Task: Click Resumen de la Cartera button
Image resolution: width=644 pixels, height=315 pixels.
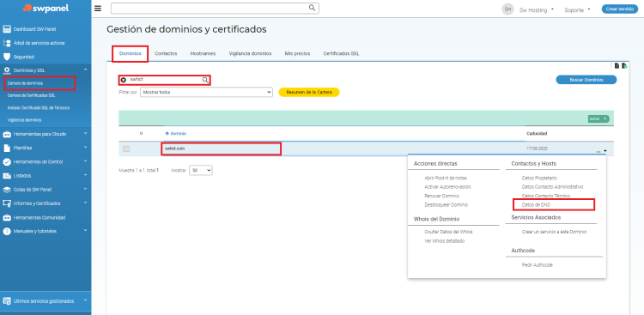Action: tap(309, 93)
